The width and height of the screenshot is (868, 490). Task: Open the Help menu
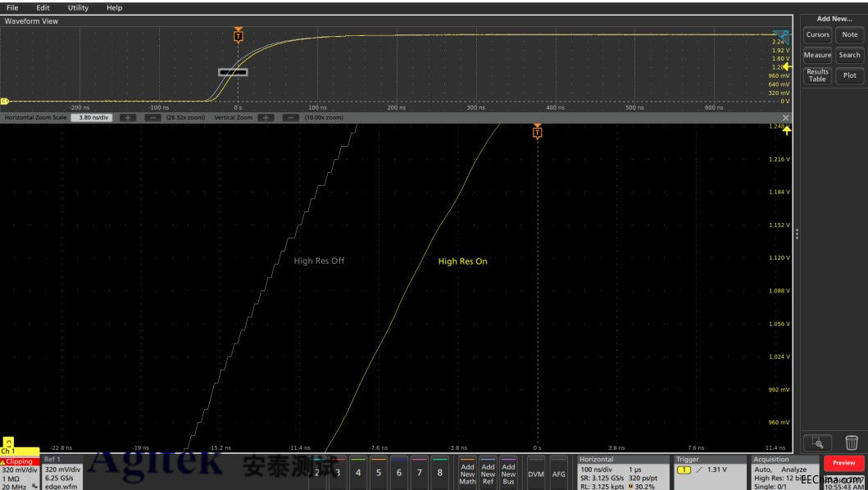point(114,7)
